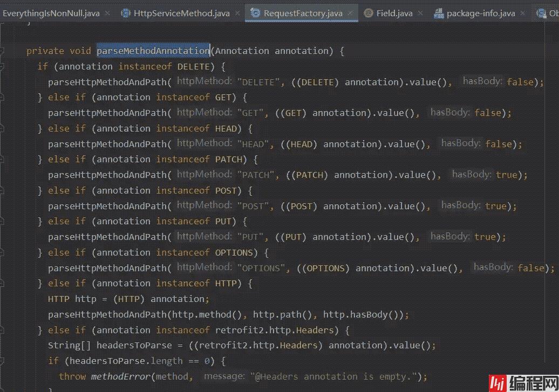The width and height of the screenshot is (559, 392).
Task: Switch to the EverythingIsNonNull.java tab
Action: pos(51,13)
